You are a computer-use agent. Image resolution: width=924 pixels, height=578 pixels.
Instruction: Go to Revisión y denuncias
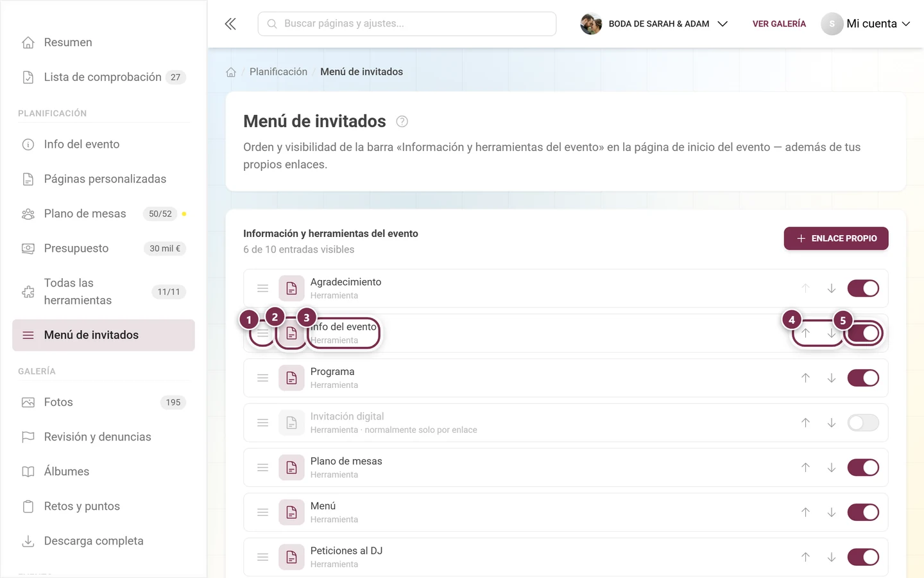[x=103, y=437]
